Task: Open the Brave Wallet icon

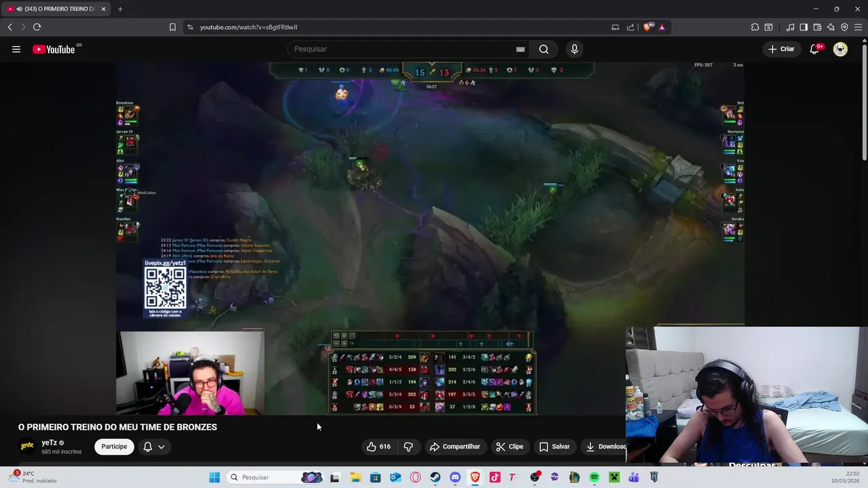Action: [817, 27]
